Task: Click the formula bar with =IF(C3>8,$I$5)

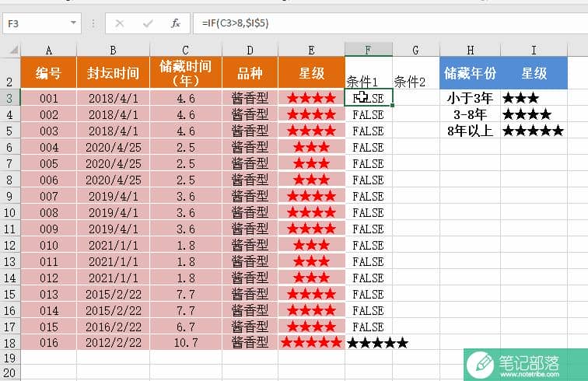Action: tap(390, 23)
